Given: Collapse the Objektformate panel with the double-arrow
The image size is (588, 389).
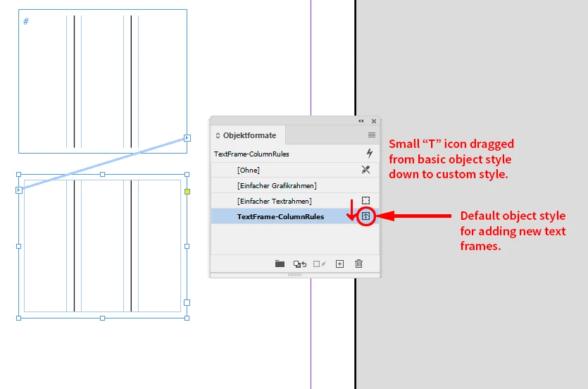Looking at the screenshot, I should pyautogui.click(x=361, y=121).
